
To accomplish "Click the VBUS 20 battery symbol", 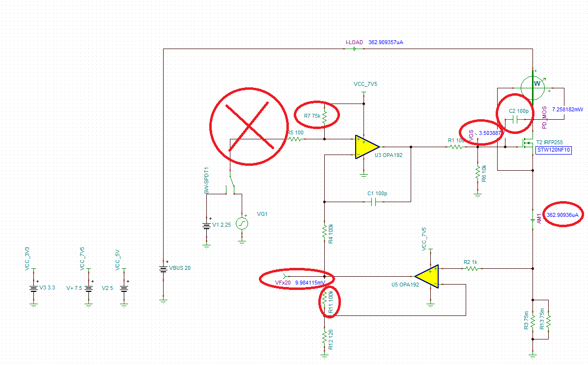I will click(x=163, y=268).
